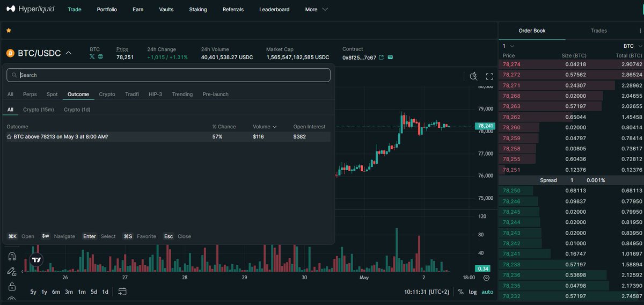Open the Earn page
This screenshot has width=644, height=305.
tap(138, 9)
